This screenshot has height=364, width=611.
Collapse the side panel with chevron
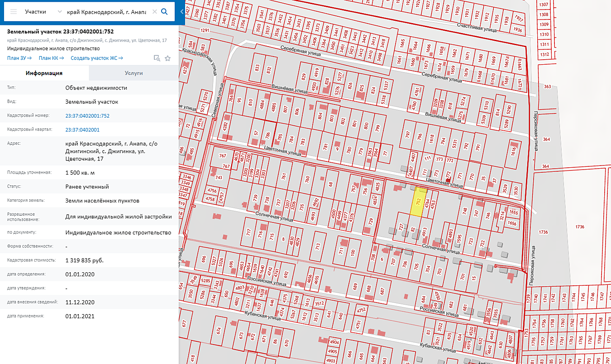[181, 11]
